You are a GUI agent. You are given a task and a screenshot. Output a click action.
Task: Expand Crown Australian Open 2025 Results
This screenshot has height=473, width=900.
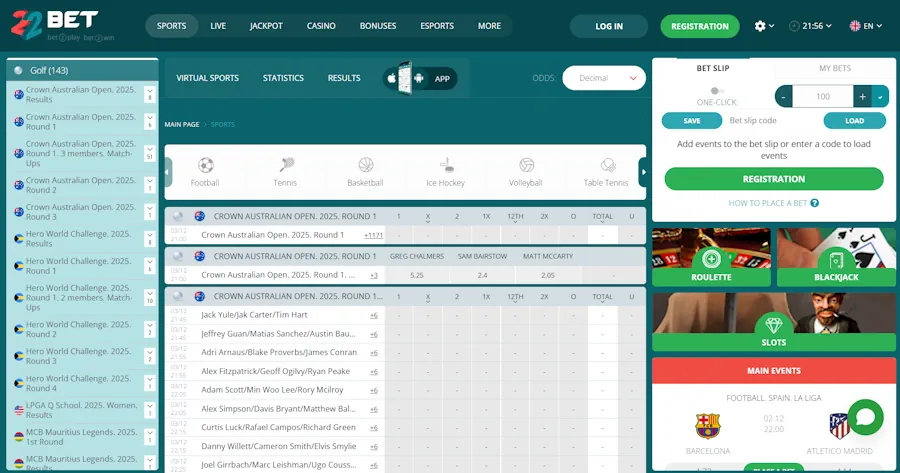pyautogui.click(x=150, y=94)
